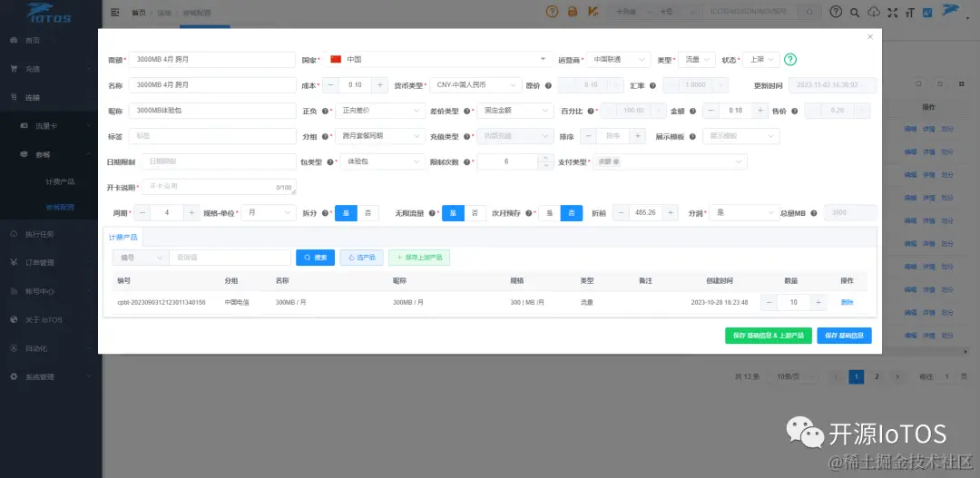Open the 状态 dropdown showing 上架

(x=761, y=59)
